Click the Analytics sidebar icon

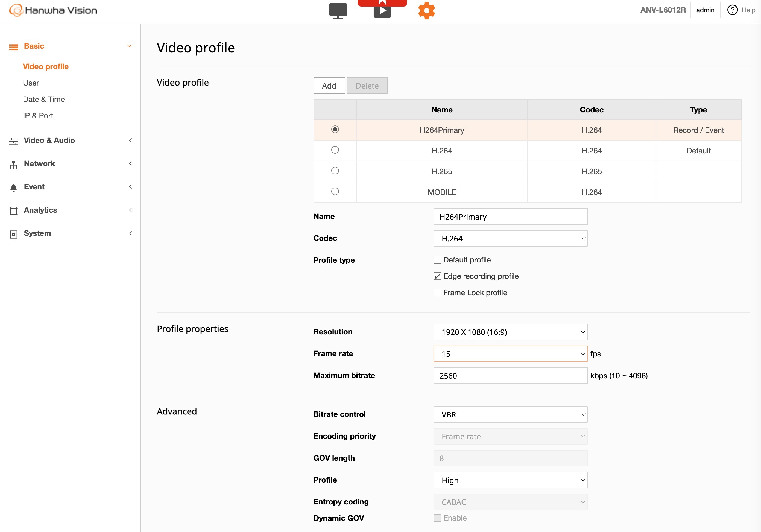coord(14,210)
